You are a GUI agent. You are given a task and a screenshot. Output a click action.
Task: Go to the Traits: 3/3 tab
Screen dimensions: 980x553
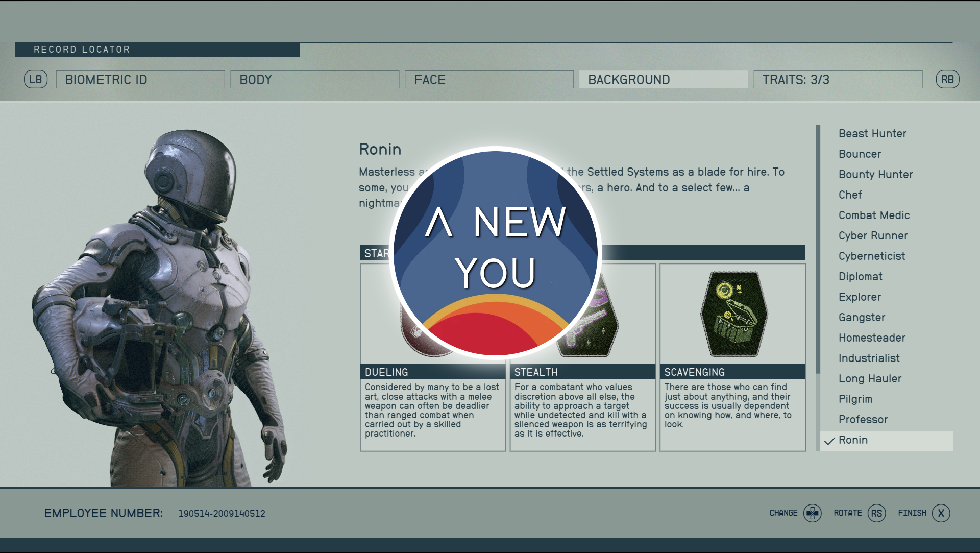click(x=838, y=80)
